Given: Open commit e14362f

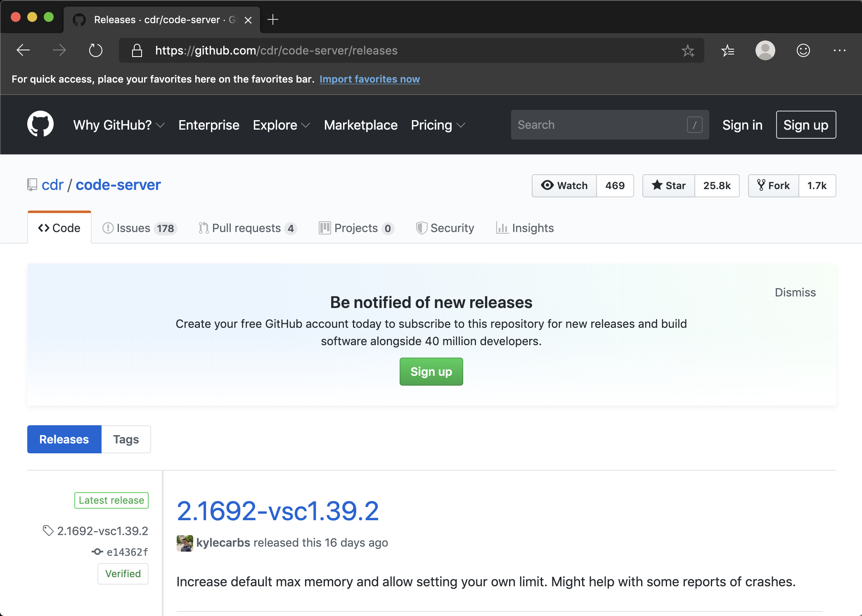Looking at the screenshot, I should tap(127, 552).
